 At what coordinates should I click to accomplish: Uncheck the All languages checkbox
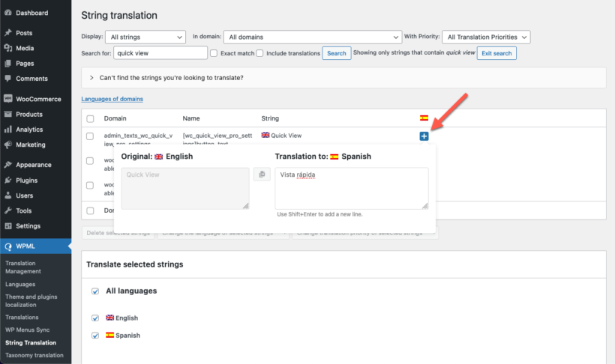[95, 291]
